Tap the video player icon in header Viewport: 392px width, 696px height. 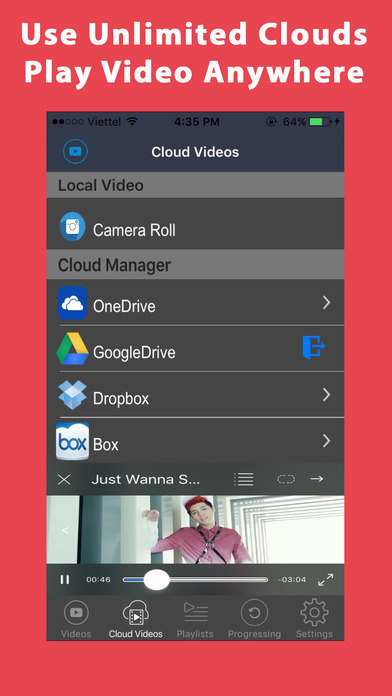75,151
